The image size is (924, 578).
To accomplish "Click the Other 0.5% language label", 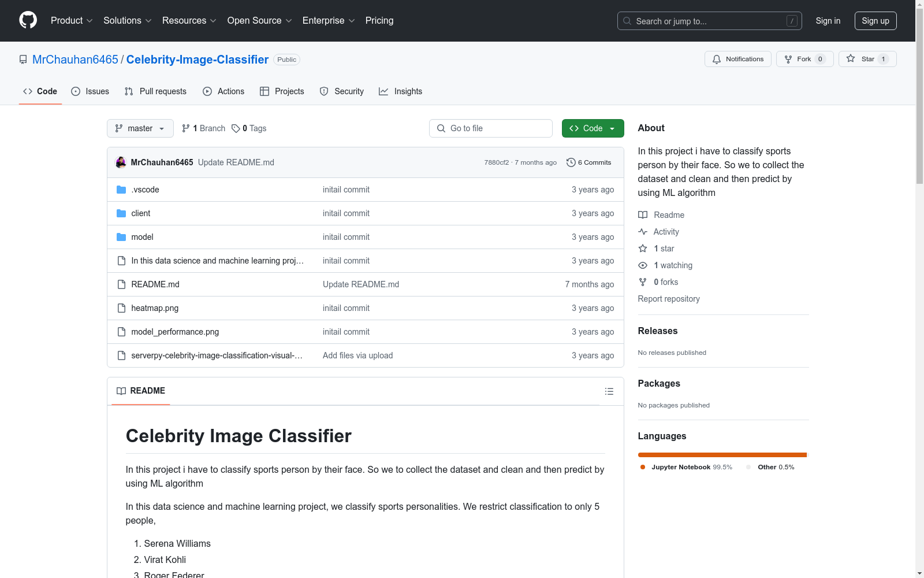I will point(770,467).
